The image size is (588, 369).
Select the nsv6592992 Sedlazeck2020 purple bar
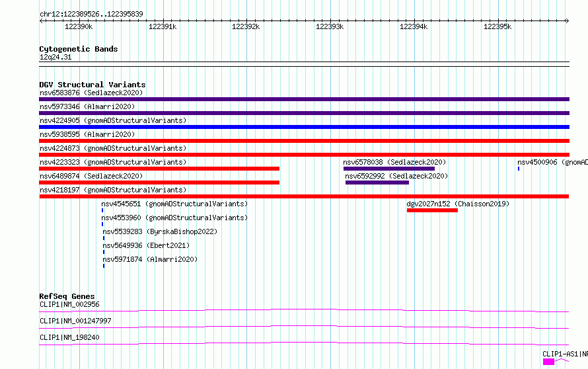[377, 183]
